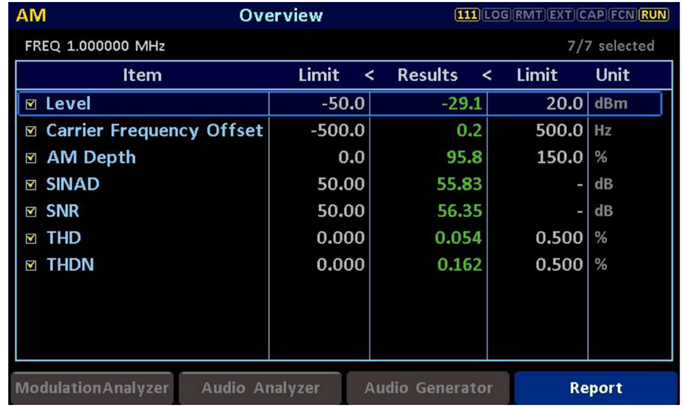Uncheck the AM Depth checkbox
683x407 pixels.
[x=31, y=158]
